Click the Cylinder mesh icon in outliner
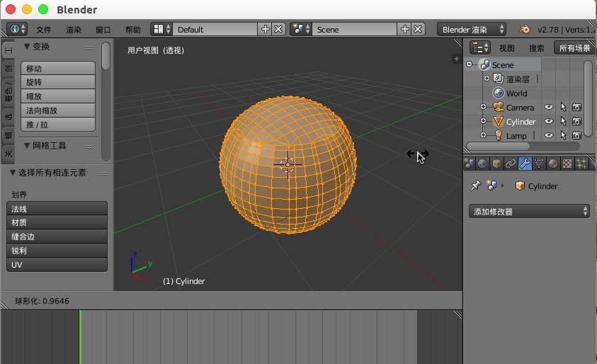597x364 pixels. [x=499, y=122]
